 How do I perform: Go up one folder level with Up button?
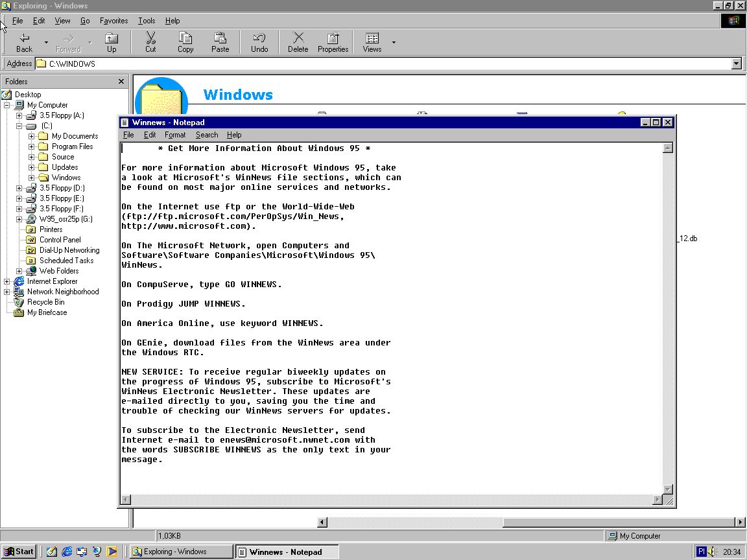112,42
